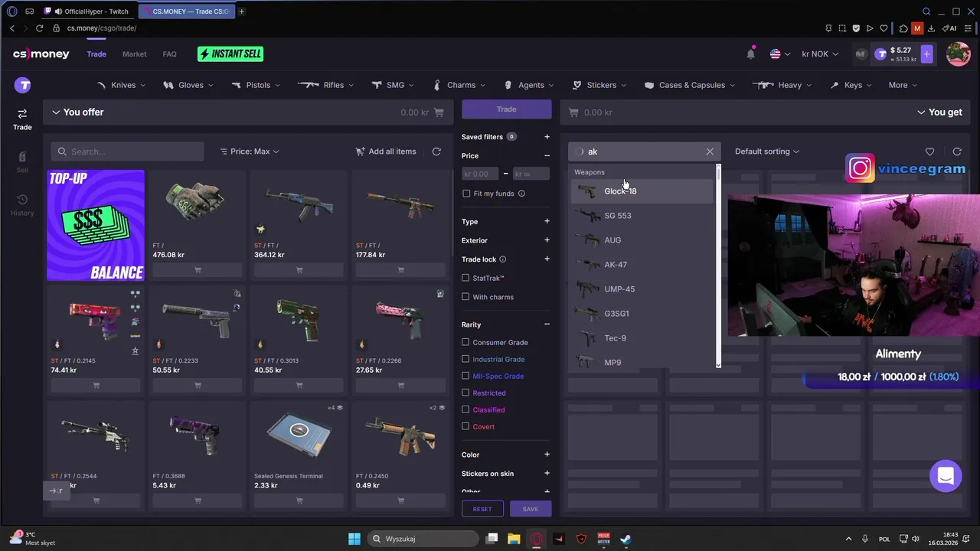Viewport: 980px width, 551px height.
Task: Check the Restricted rarity
Action: (x=465, y=393)
